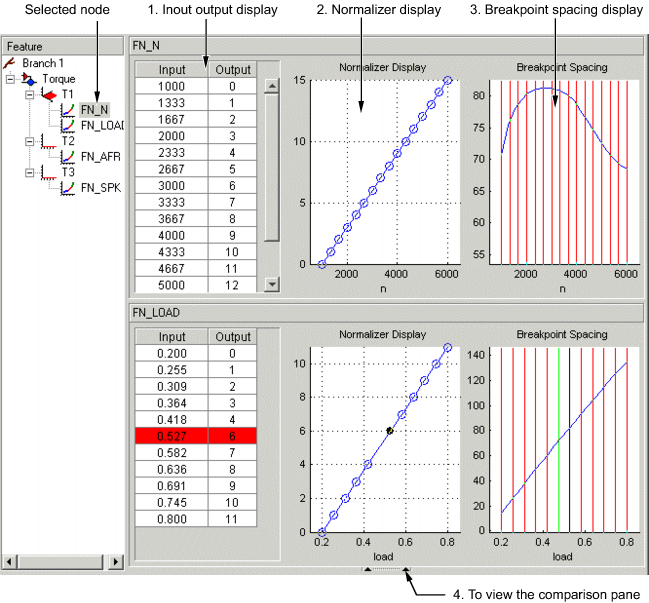Select input cell 5000
649x603 pixels.
tap(171, 285)
